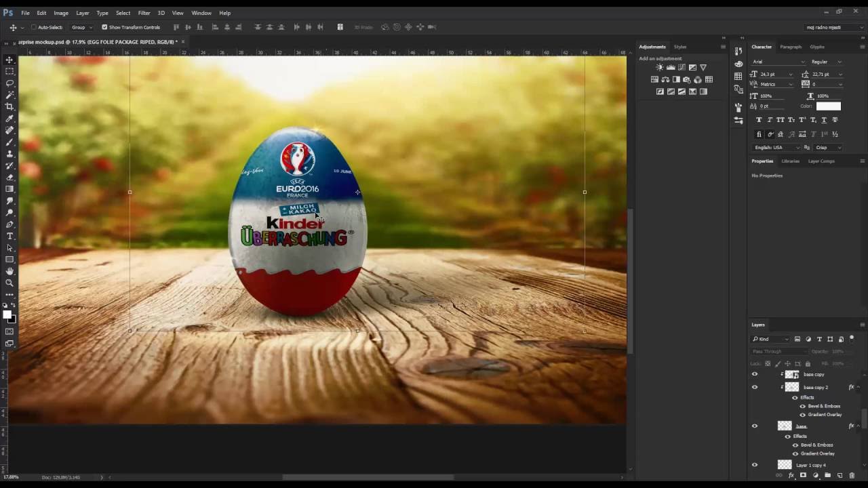Select the Zoom tool
Screen dimensions: 868x488
tap(9, 283)
